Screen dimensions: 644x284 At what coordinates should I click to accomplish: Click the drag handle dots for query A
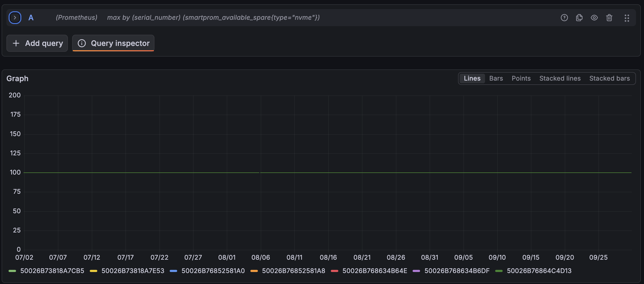click(x=627, y=18)
